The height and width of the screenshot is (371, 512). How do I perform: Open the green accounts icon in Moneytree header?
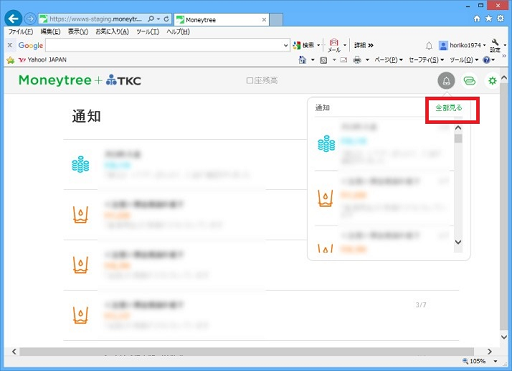click(469, 81)
